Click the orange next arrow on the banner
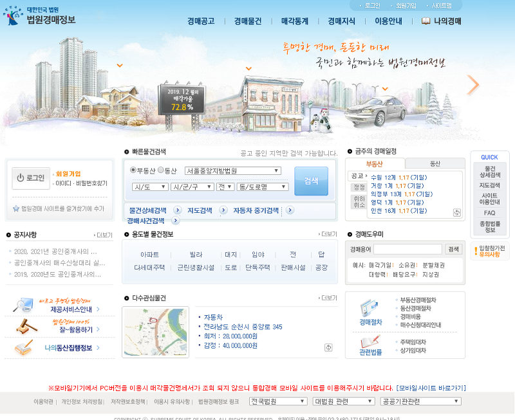515x420 pixels. pos(474,84)
